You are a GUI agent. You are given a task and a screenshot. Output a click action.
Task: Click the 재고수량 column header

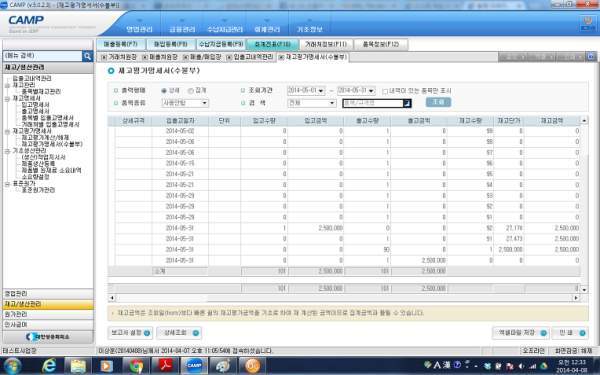pos(470,121)
